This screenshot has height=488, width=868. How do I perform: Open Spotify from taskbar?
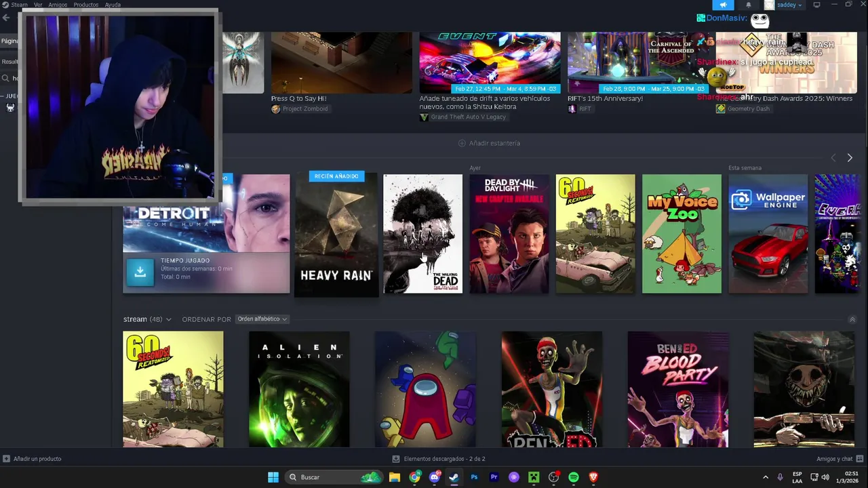(574, 477)
